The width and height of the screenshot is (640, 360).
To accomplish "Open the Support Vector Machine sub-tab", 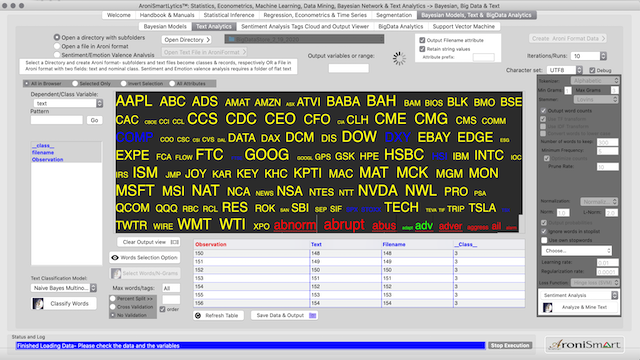I will click(464, 27).
